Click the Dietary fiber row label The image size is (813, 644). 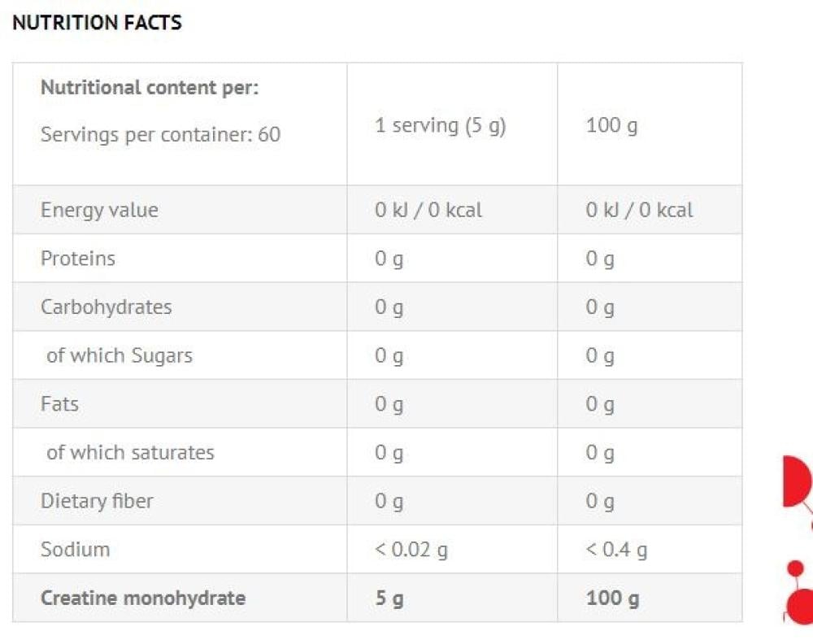(x=97, y=501)
